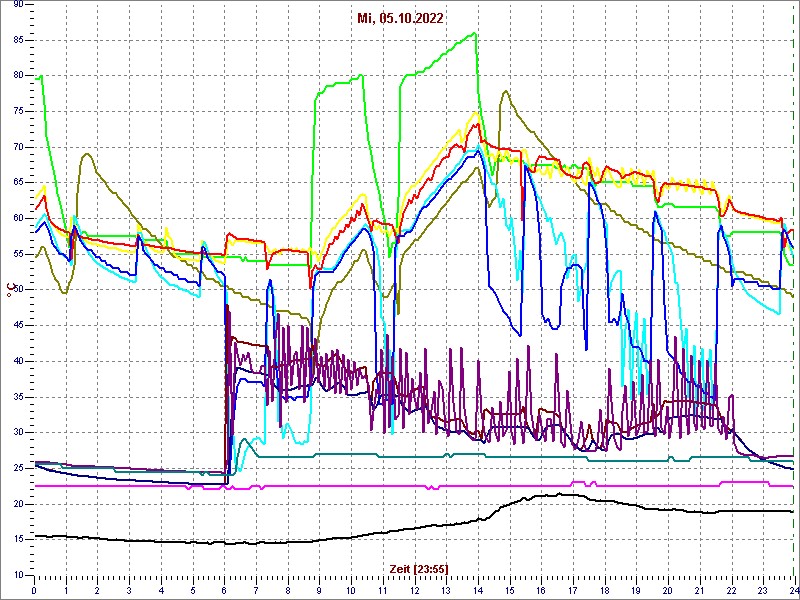Click temperature axis value 30
This screenshot has height=600, width=800.
[18, 432]
